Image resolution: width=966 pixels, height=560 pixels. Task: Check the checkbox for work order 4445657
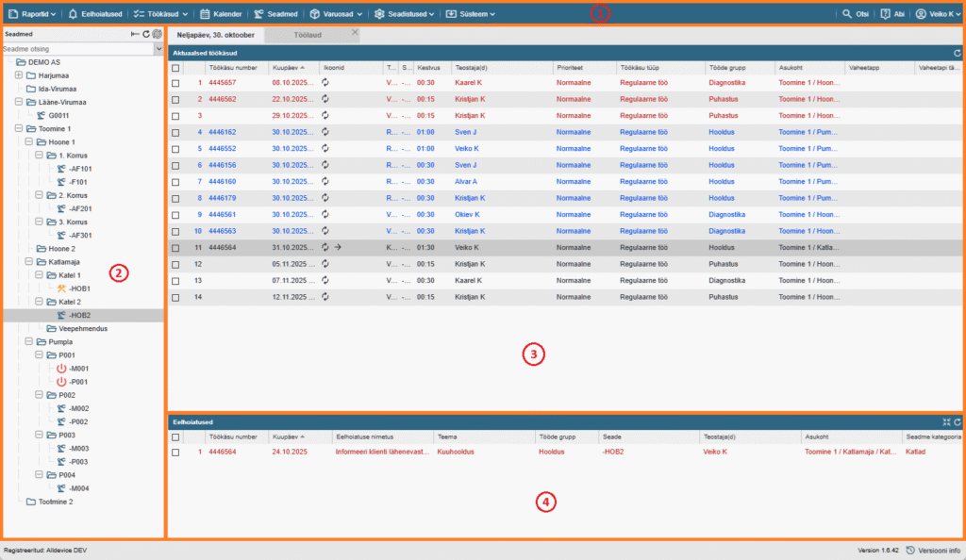pyautogui.click(x=175, y=83)
